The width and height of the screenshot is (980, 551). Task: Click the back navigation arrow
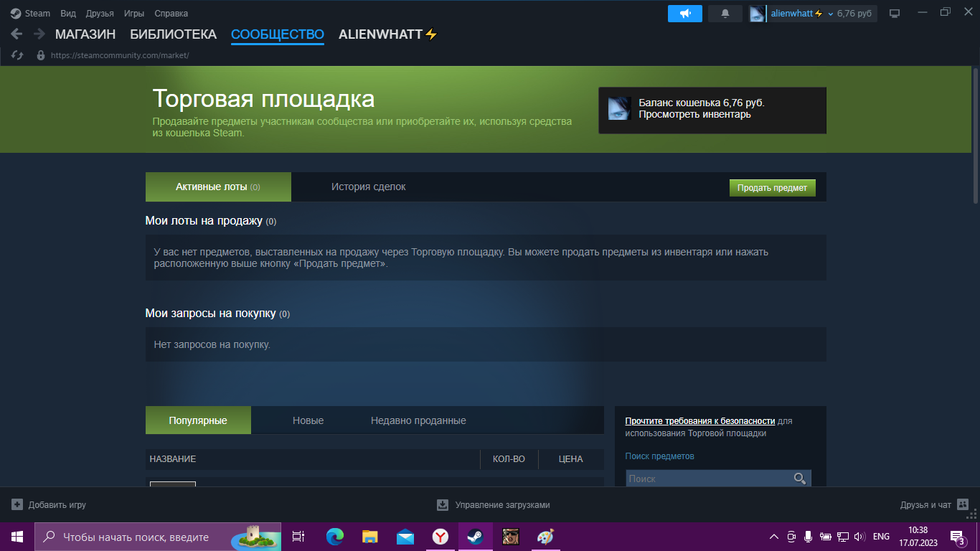coord(17,34)
